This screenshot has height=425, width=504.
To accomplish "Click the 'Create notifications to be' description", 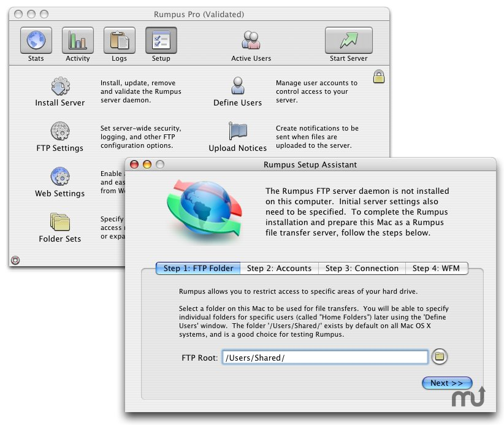I will click(x=317, y=137).
